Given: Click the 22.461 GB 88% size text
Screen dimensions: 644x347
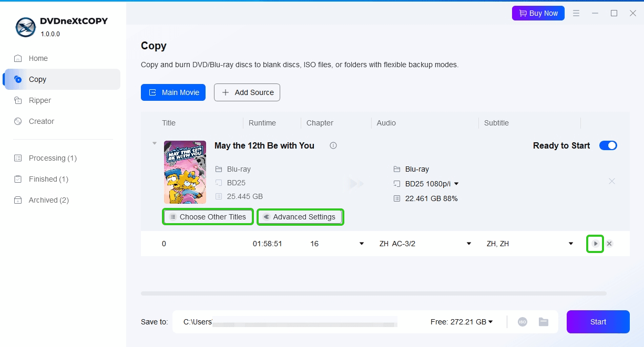Looking at the screenshot, I should pos(431,198).
